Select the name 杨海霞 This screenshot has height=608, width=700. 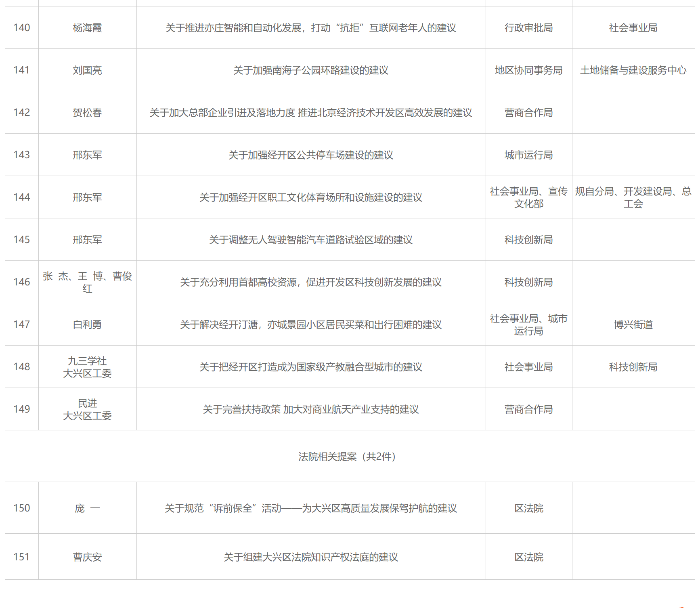87,28
